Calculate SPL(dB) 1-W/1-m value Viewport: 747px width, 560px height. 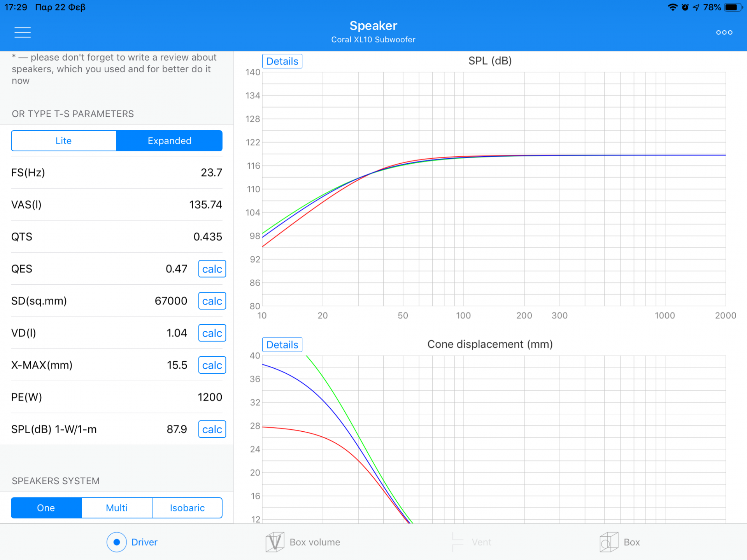[x=212, y=429]
